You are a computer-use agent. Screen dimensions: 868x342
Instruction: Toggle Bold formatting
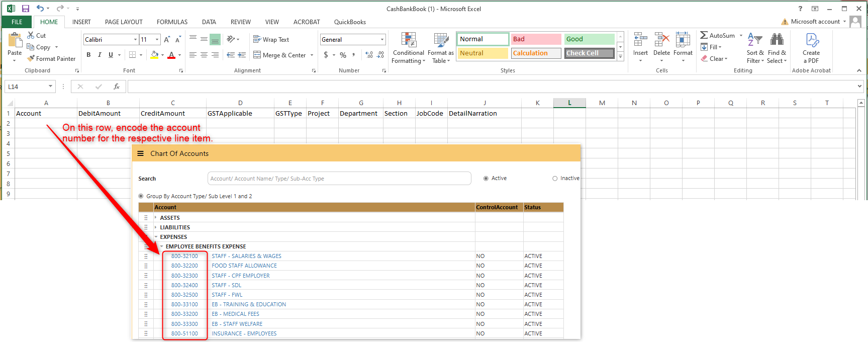pos(88,55)
